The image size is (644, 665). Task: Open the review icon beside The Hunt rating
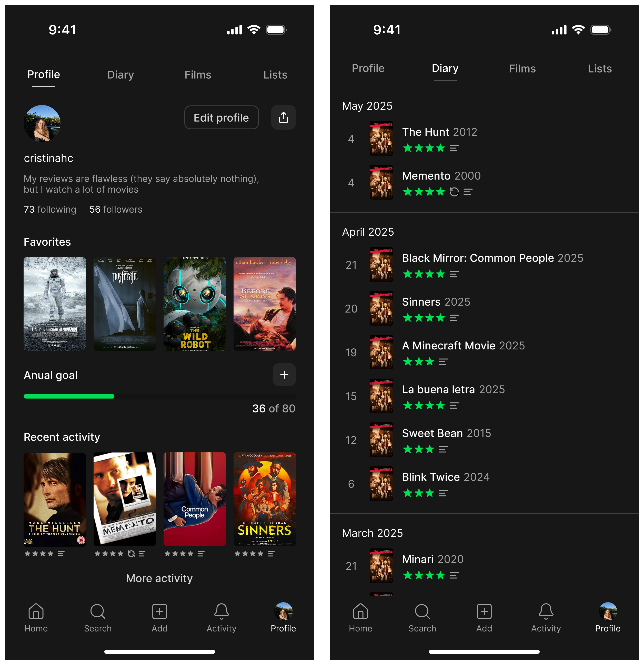454,148
